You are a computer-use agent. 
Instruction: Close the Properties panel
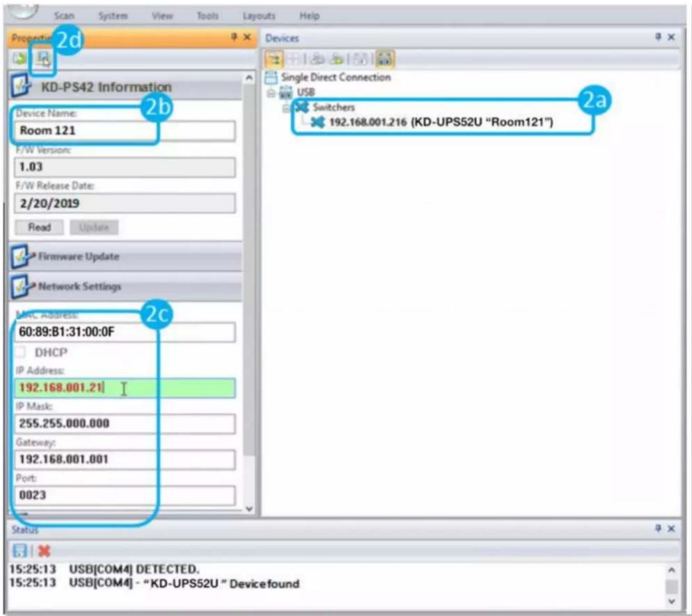click(247, 37)
